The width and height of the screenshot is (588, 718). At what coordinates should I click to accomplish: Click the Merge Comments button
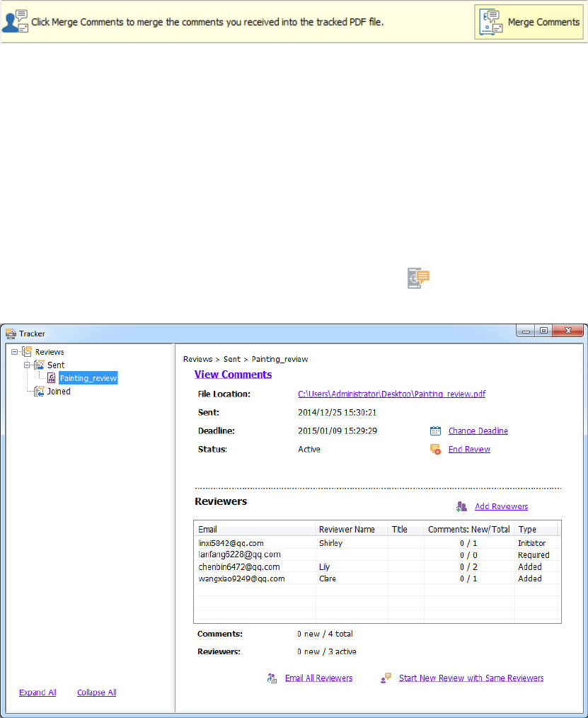pos(529,22)
